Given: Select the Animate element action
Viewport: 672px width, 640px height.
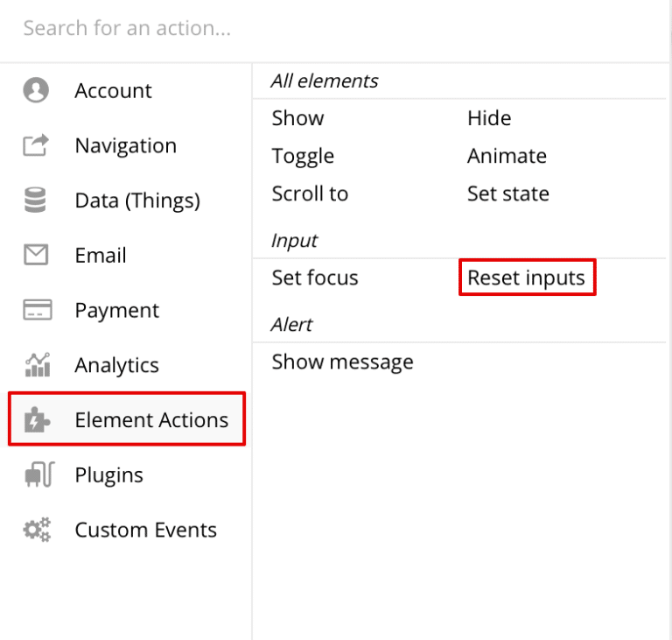Looking at the screenshot, I should (507, 156).
